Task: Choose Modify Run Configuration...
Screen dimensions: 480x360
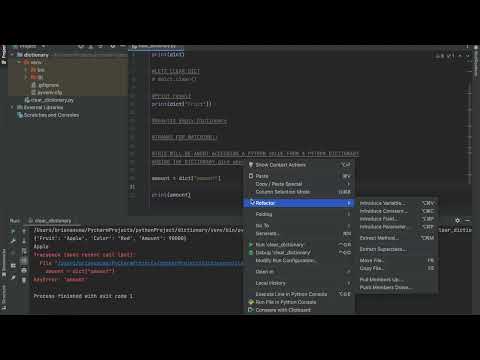Action: (299, 261)
